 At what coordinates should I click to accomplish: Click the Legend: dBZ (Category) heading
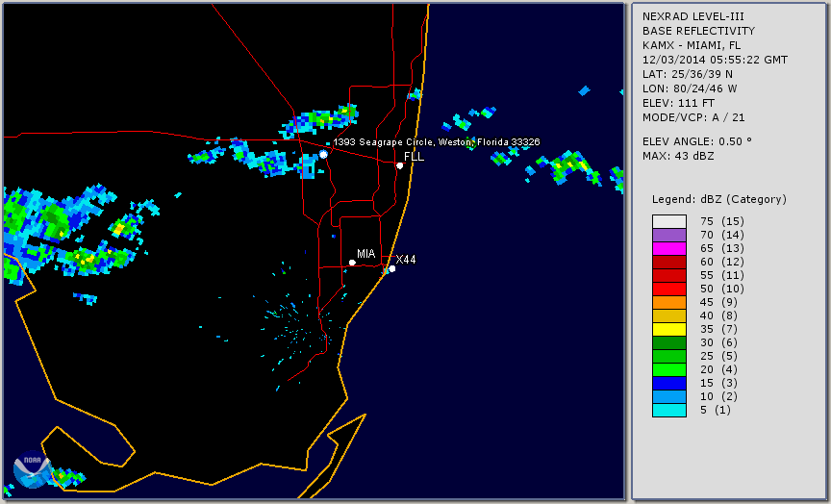(719, 200)
